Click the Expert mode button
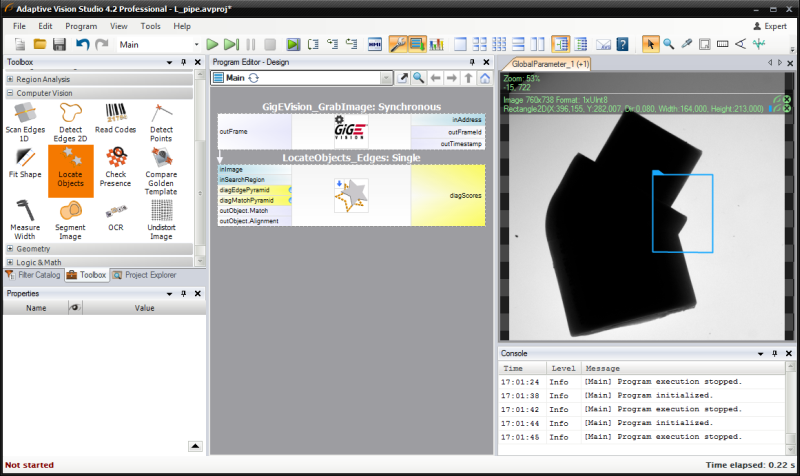The width and height of the screenshot is (800, 476). [x=768, y=25]
